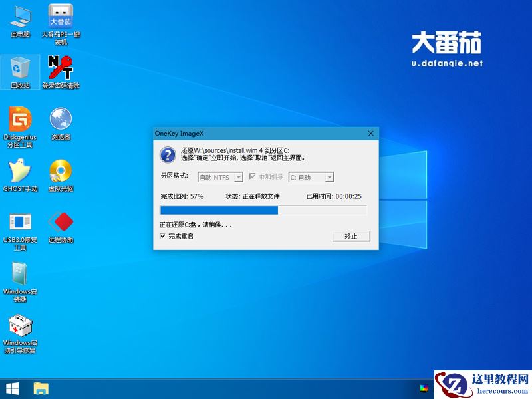Image resolution: width=532 pixels, height=399 pixels.
Task: Toggle the 添加引导 checkbox
Action: pyautogui.click(x=251, y=177)
